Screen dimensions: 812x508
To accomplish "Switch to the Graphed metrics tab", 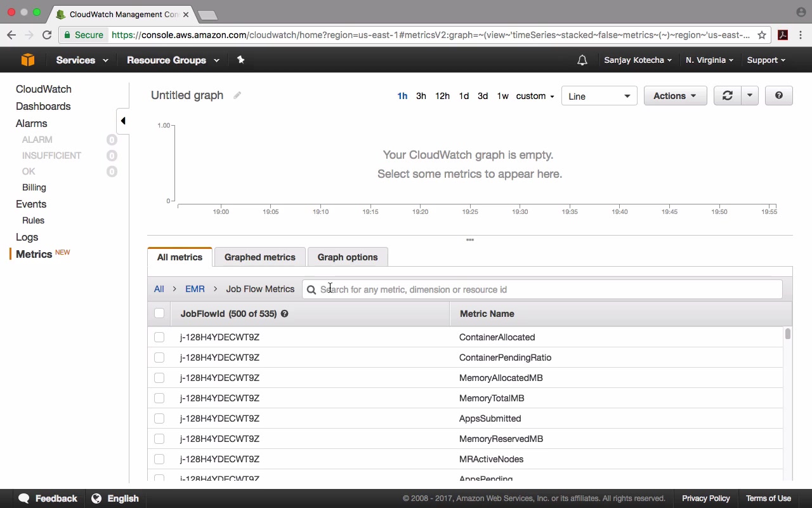I will [x=260, y=257].
